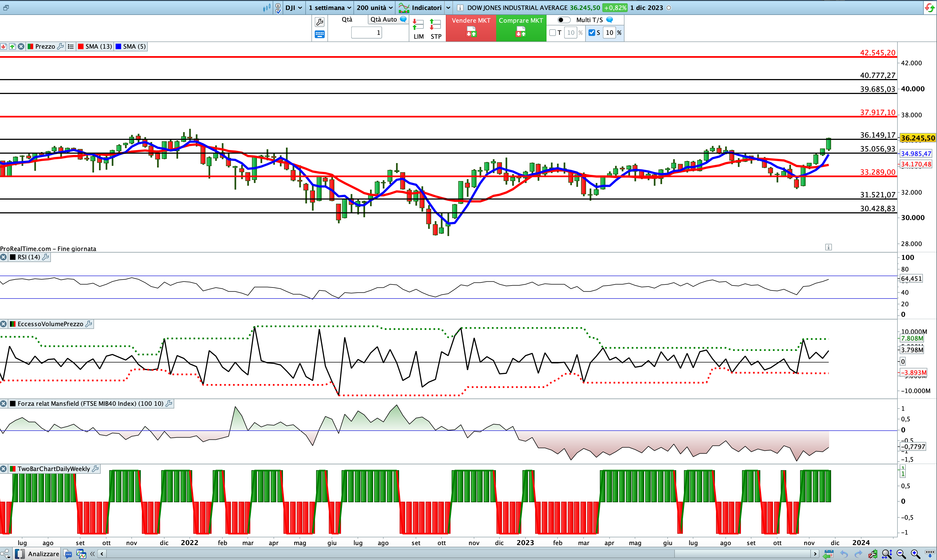
Task: Click the horizontal scrollbar thumb
Action: pyautogui.click(x=742, y=554)
